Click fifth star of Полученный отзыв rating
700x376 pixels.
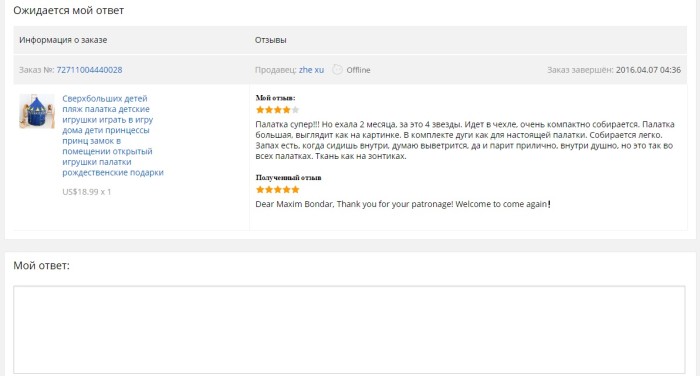coord(295,190)
